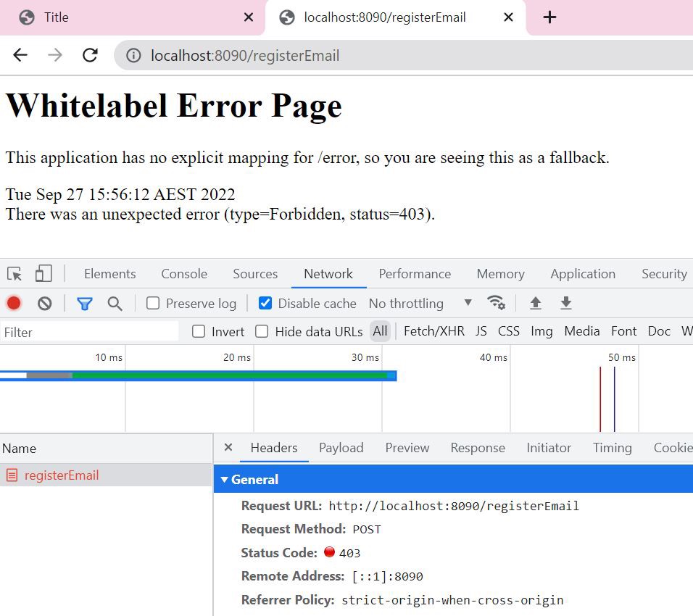The width and height of the screenshot is (693, 616).
Task: Switch to the Memory panel
Action: [x=501, y=274]
